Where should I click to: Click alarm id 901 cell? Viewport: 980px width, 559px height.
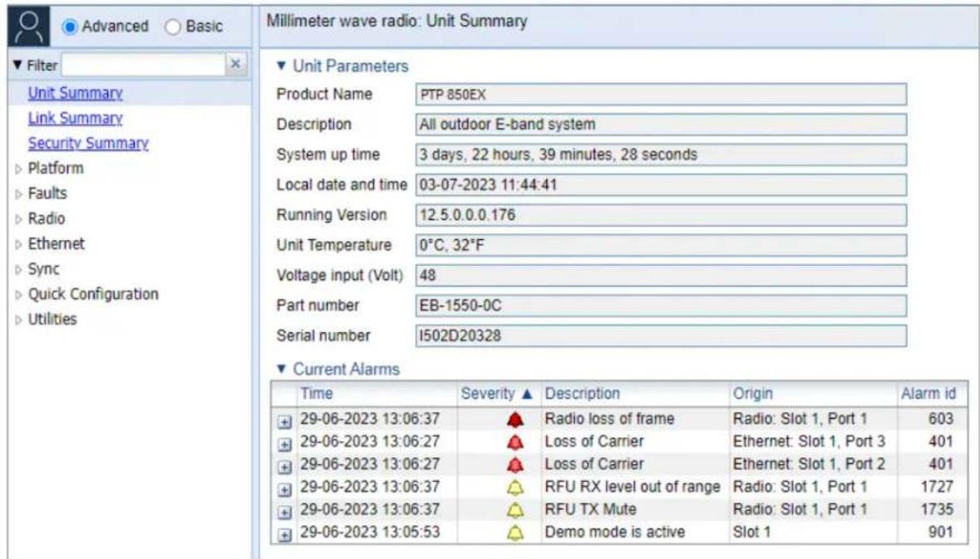pyautogui.click(x=941, y=532)
